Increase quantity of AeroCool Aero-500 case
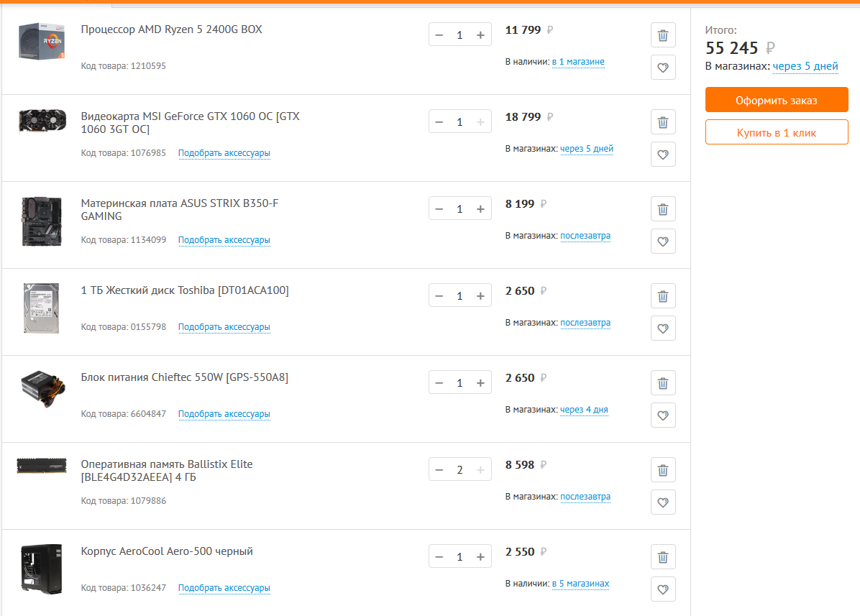This screenshot has height=616, width=860. 480,557
